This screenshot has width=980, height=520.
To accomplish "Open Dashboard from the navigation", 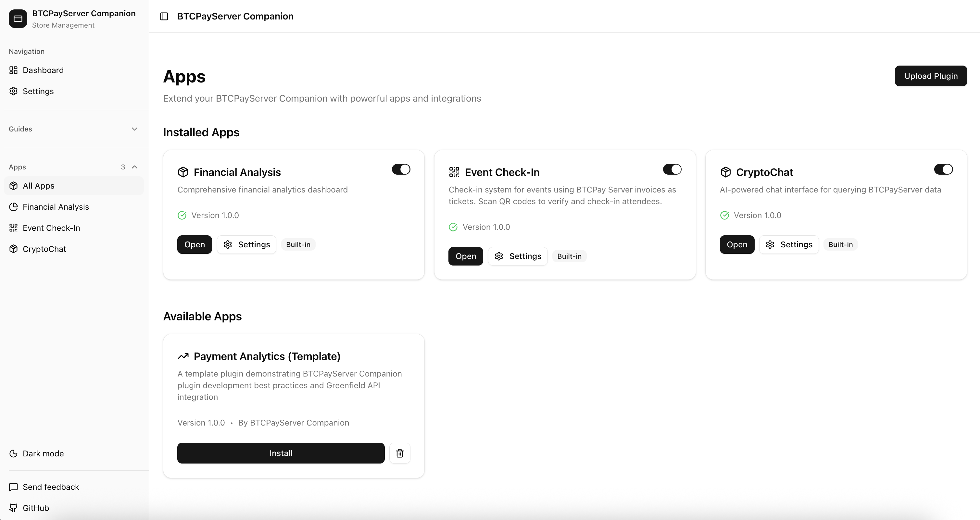I will (x=43, y=70).
